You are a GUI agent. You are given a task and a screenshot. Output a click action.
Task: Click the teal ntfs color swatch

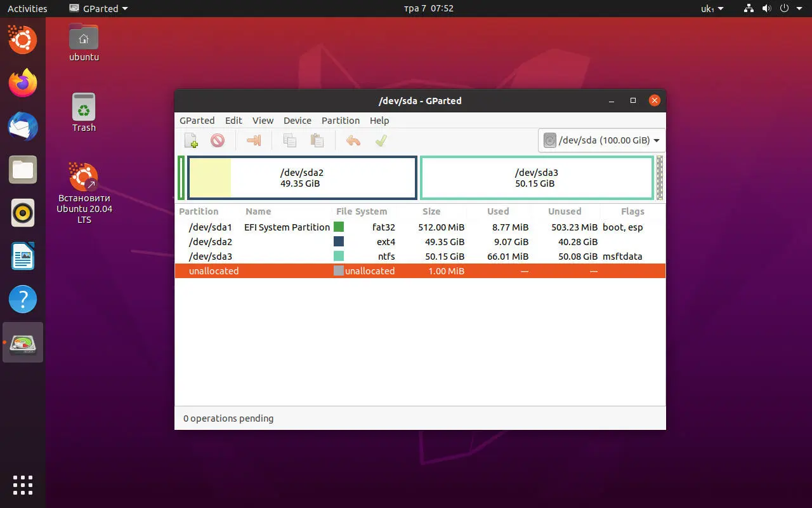[339, 256]
